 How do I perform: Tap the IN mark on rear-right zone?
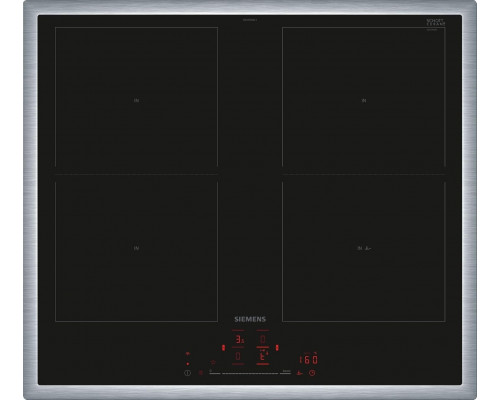pyautogui.click(x=364, y=100)
